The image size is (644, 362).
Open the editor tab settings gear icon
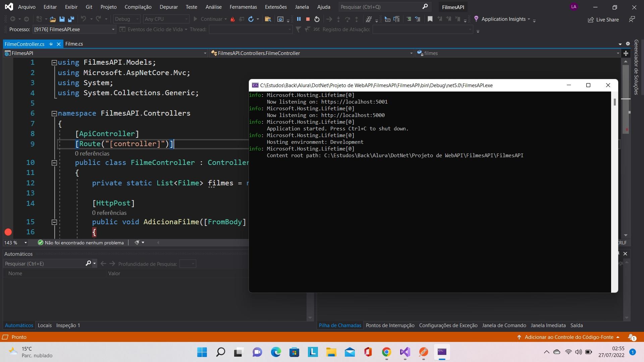[x=628, y=44]
